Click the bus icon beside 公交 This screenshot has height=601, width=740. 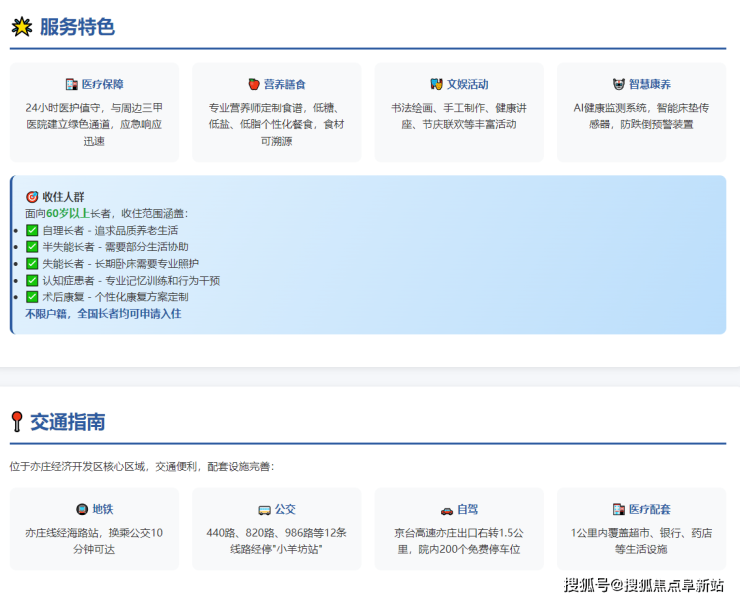pos(264,509)
